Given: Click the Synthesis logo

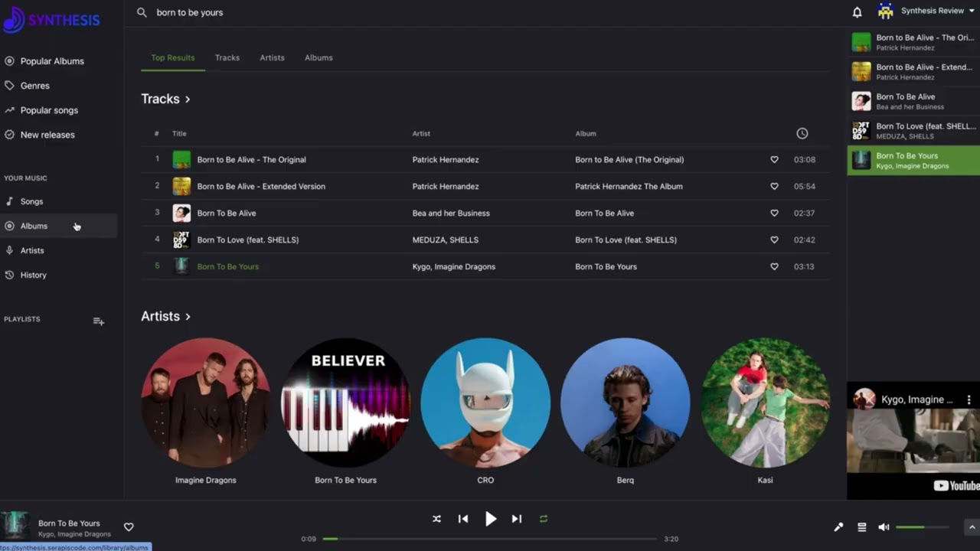Looking at the screenshot, I should click(51, 20).
